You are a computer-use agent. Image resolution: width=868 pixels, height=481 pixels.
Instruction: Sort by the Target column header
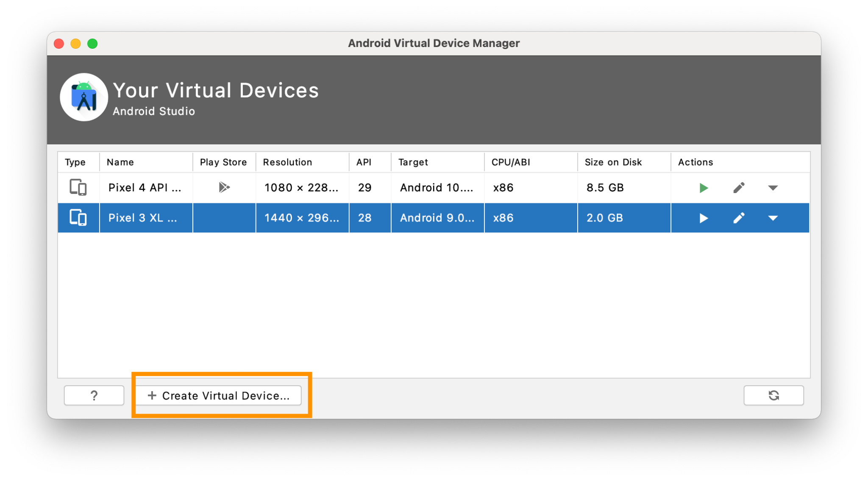(x=438, y=162)
